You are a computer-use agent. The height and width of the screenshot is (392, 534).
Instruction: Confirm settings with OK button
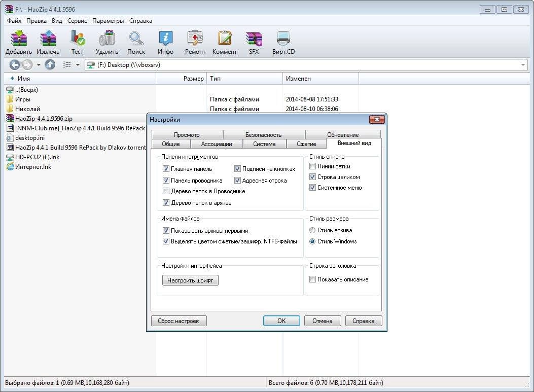click(281, 321)
